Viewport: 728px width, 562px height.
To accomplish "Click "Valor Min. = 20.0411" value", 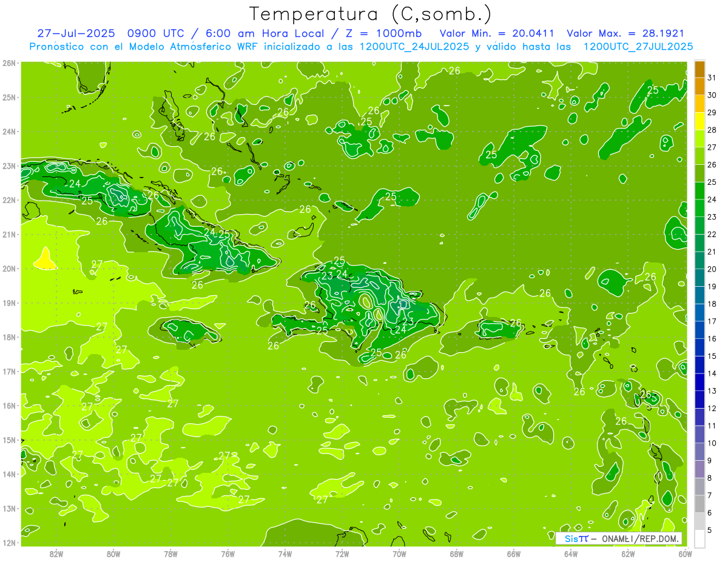I will (x=497, y=33).
